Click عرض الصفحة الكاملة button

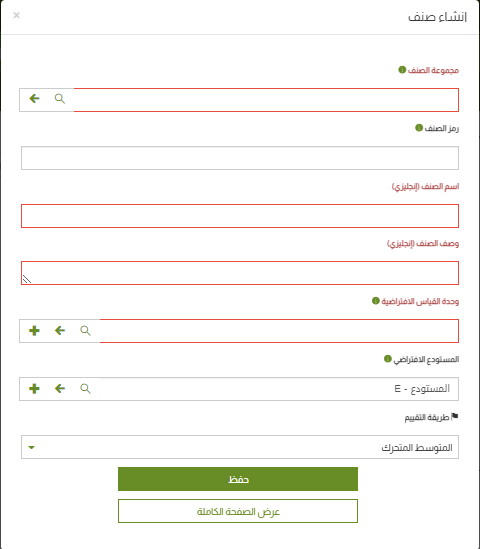click(238, 511)
